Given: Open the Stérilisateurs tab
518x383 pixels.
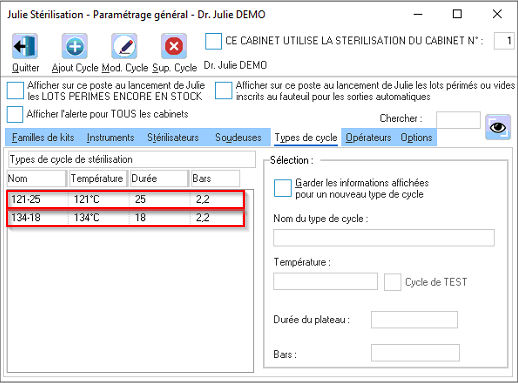Looking at the screenshot, I should click(173, 137).
